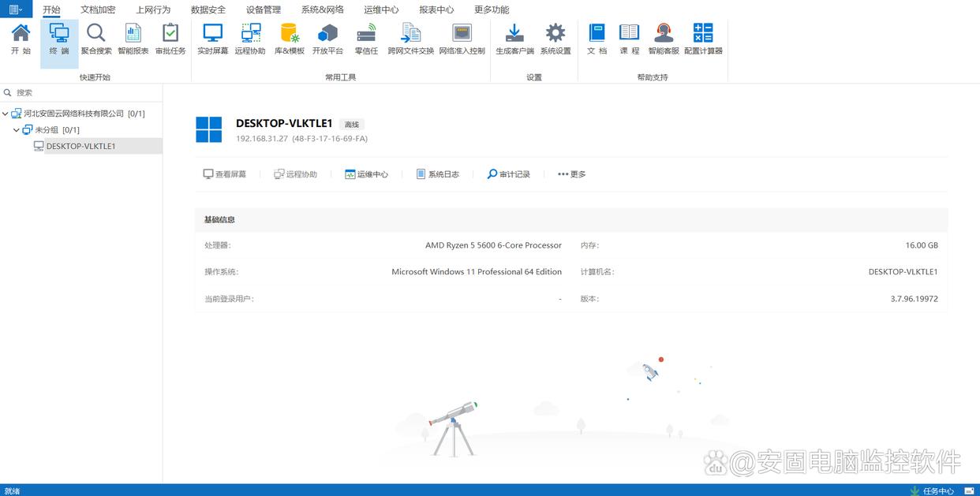Image resolution: width=980 pixels, height=496 pixels.
Task: Switch to 开始 ribbon tab
Action: pyautogui.click(x=51, y=9)
